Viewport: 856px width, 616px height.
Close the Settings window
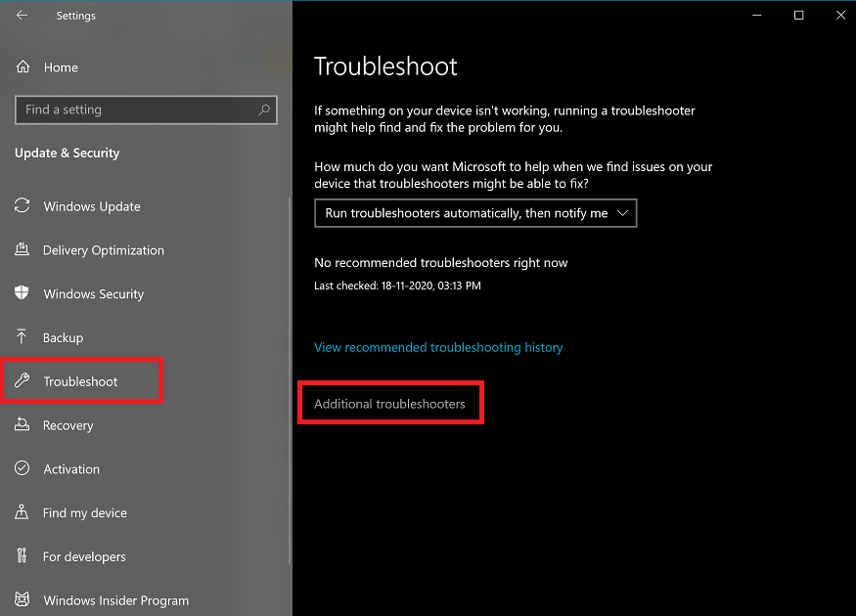[x=840, y=16]
